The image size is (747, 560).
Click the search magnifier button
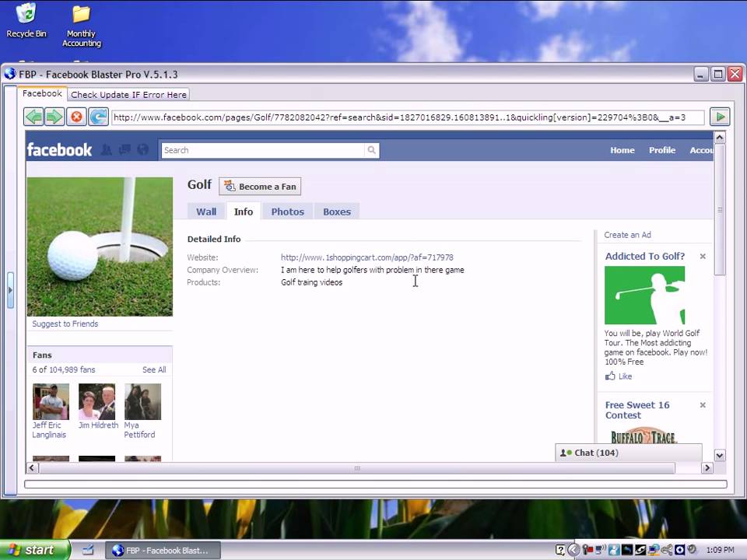(371, 150)
